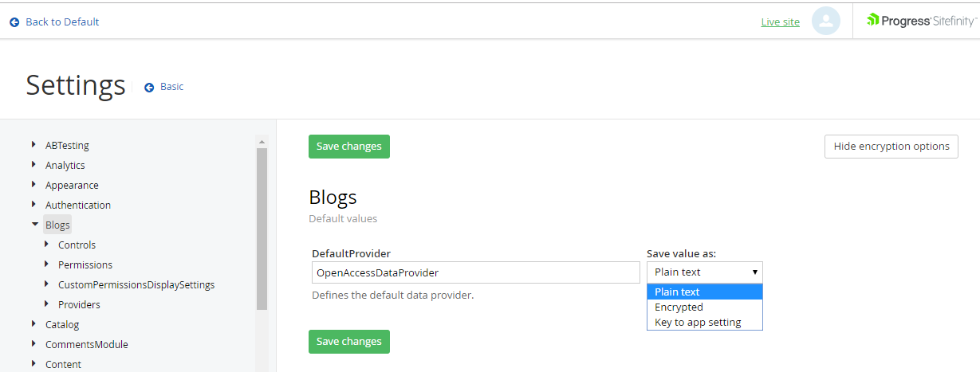Select Encrypted from the dropdown list
Image resolution: width=980 pixels, height=372 pixels.
[x=679, y=307]
